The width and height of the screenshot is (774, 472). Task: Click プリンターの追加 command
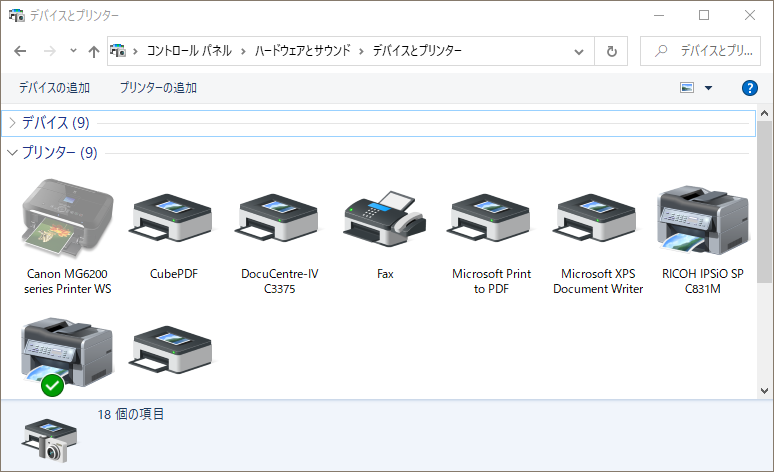coord(158,88)
